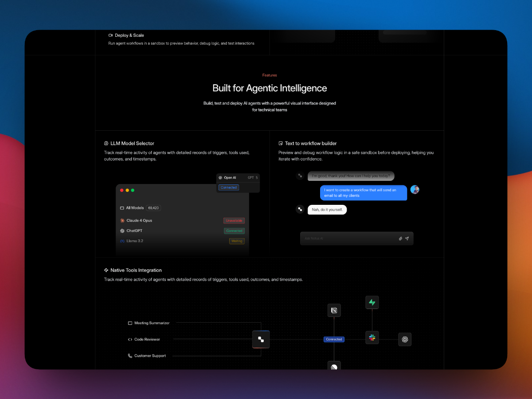Click the attachment paperclip in the chat input
The image size is (532, 399).
400,238
